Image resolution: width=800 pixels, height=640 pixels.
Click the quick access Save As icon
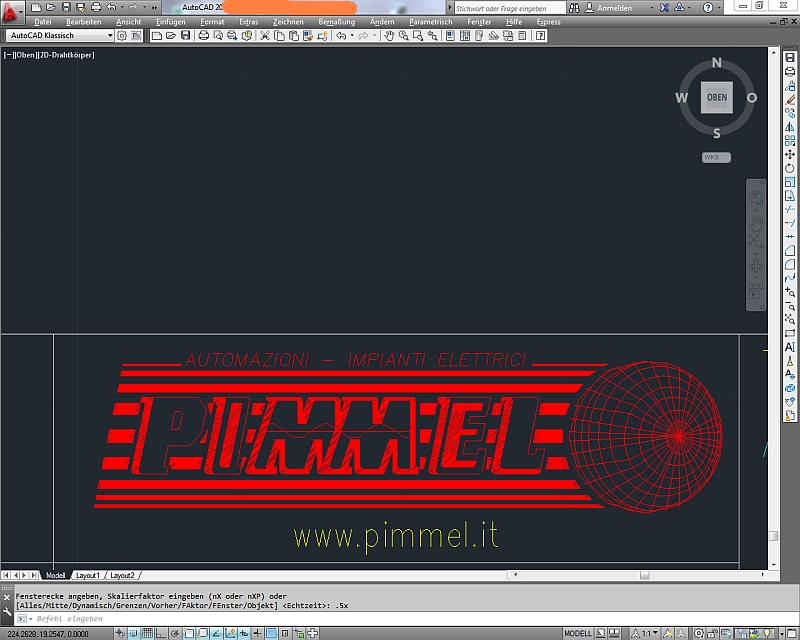tap(81, 8)
